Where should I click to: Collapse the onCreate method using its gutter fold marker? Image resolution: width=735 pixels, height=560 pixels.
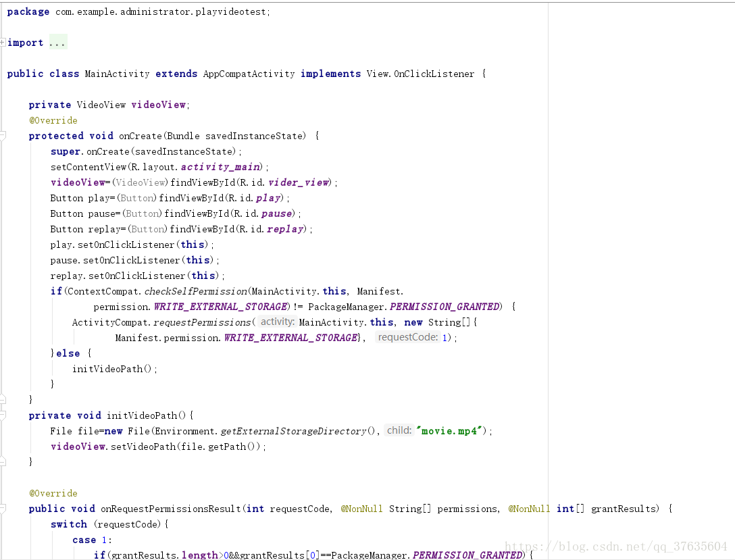[x=2, y=136]
